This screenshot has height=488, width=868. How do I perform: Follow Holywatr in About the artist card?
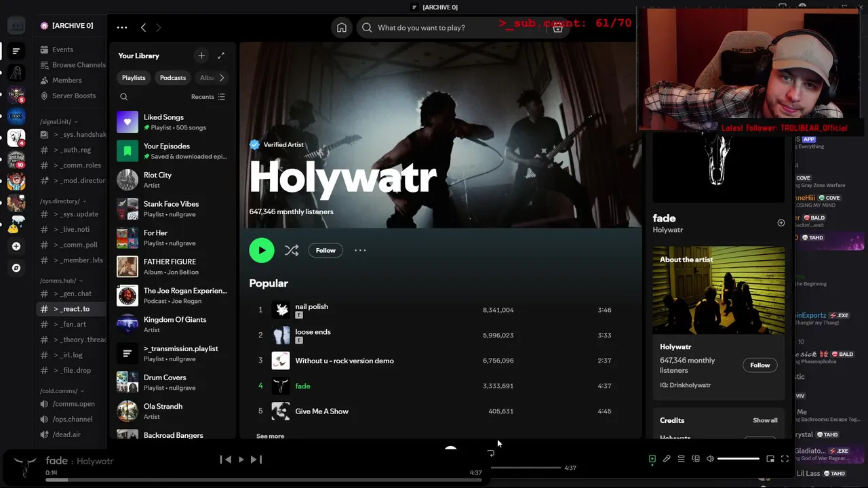coord(760,365)
